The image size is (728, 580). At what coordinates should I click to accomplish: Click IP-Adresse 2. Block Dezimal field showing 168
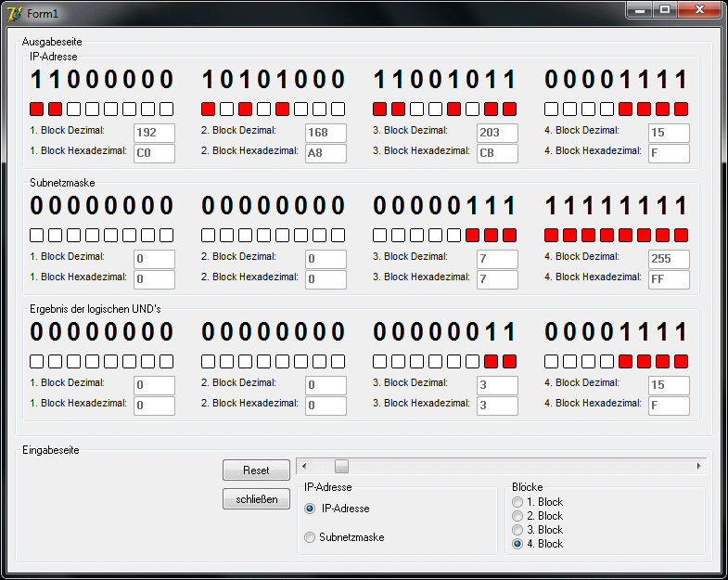pos(326,133)
